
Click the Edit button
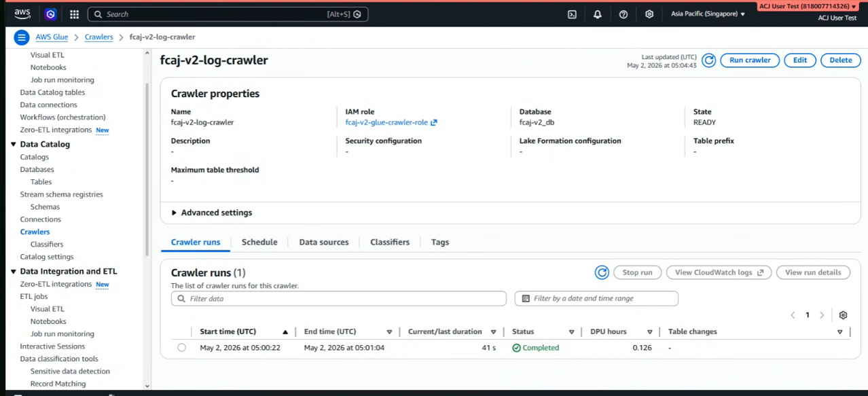tap(800, 60)
